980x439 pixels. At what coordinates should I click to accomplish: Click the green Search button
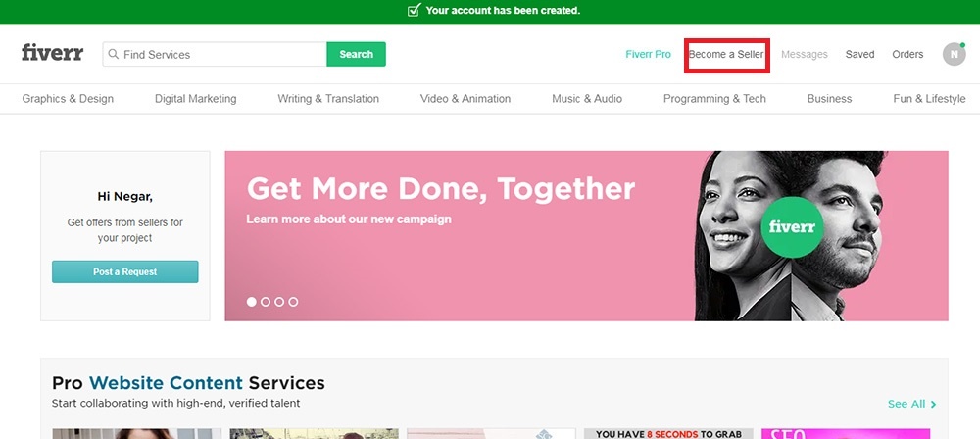pyautogui.click(x=357, y=55)
